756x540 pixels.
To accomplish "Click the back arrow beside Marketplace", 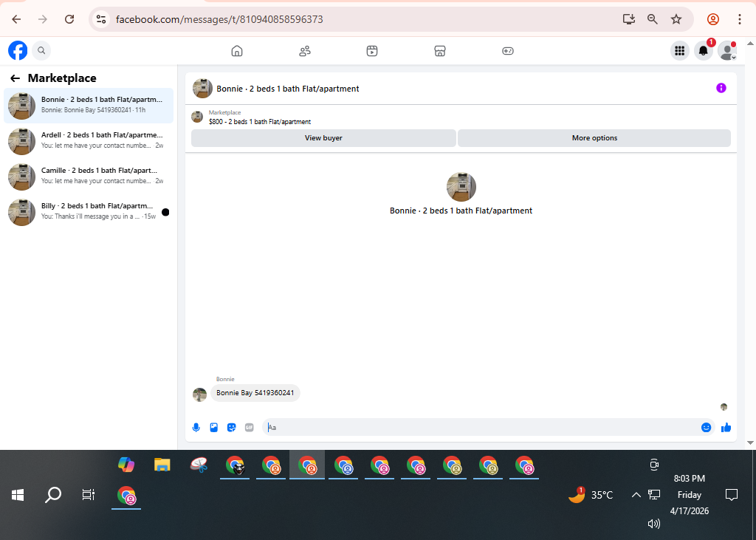I will pyautogui.click(x=15, y=78).
